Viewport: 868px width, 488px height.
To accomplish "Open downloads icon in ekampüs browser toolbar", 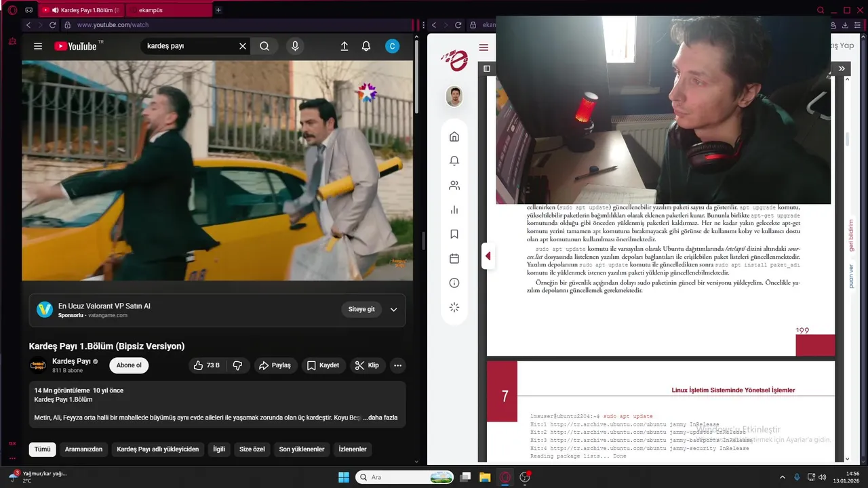I will [846, 25].
